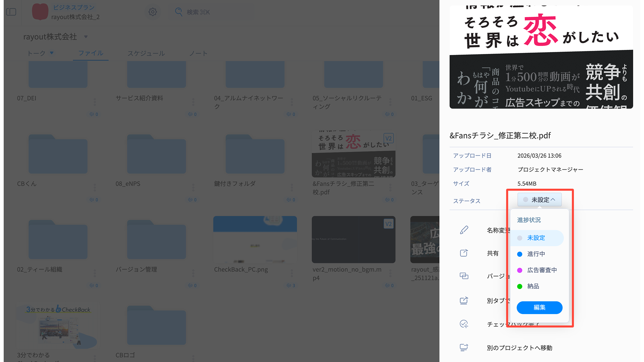
Task: Toggle the sidebar panel icon
Action: pos(11,12)
